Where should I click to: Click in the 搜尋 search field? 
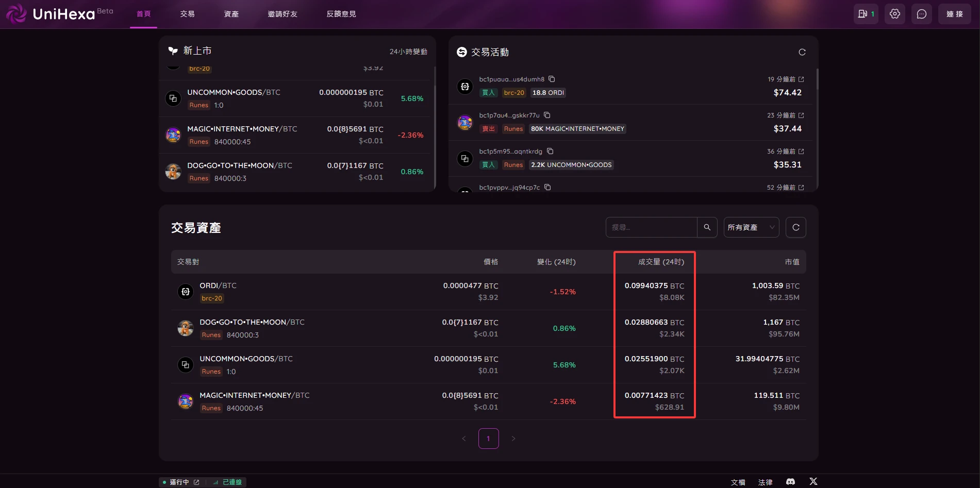(652, 227)
